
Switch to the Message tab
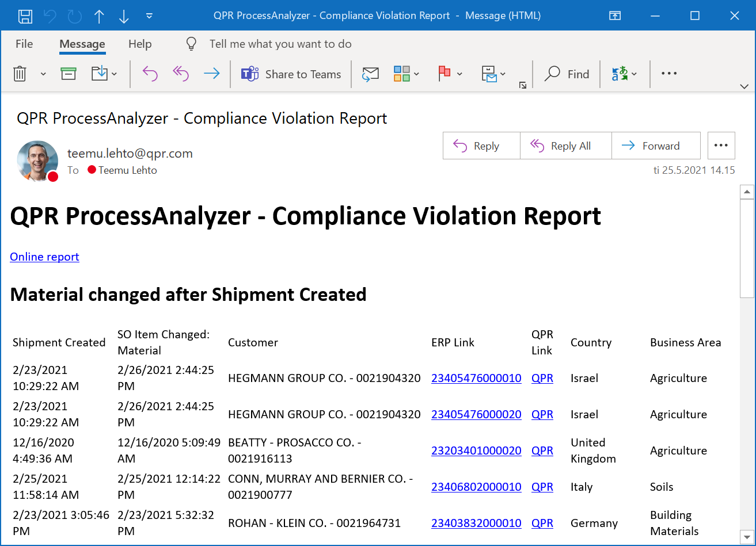tap(82, 44)
